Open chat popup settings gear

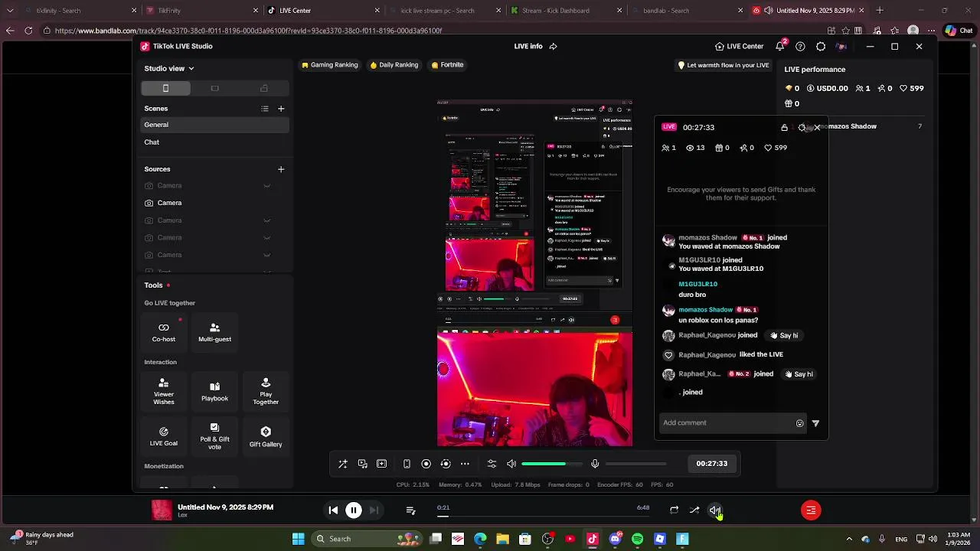802,128
